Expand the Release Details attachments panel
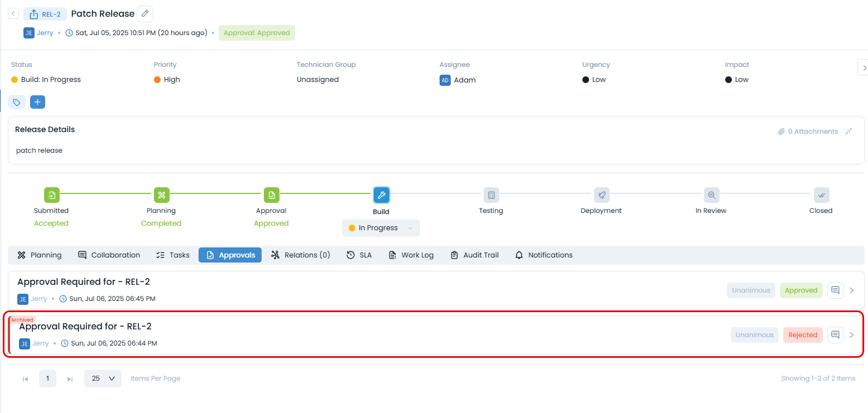 (x=848, y=131)
